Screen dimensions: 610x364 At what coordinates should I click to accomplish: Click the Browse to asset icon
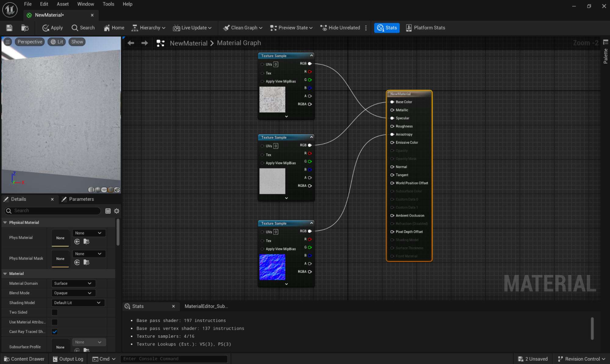point(25,28)
